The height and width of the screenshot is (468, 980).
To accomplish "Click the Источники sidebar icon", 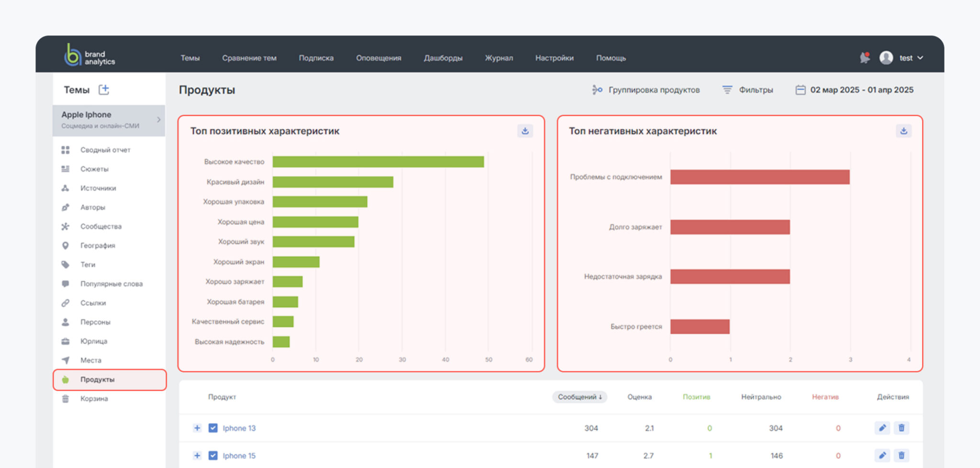I will click(66, 188).
